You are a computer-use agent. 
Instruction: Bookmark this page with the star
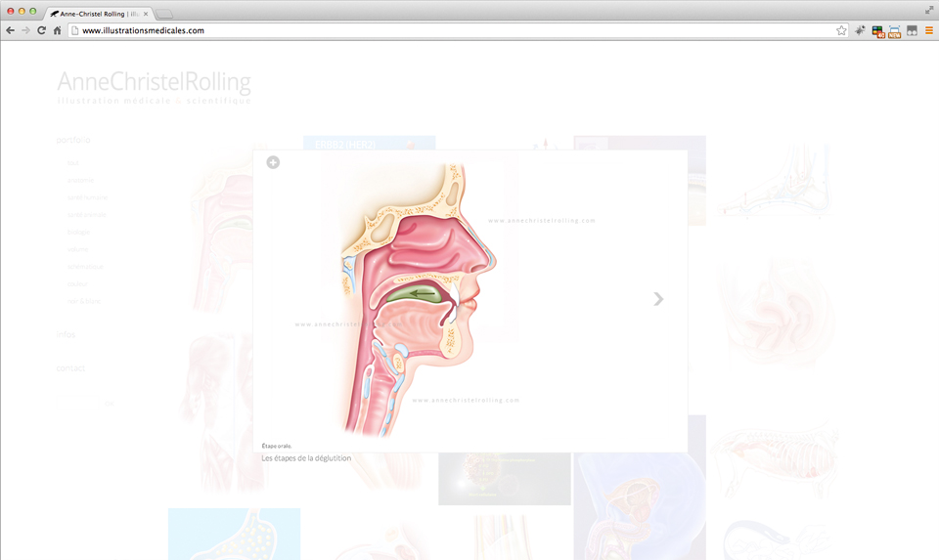click(841, 30)
